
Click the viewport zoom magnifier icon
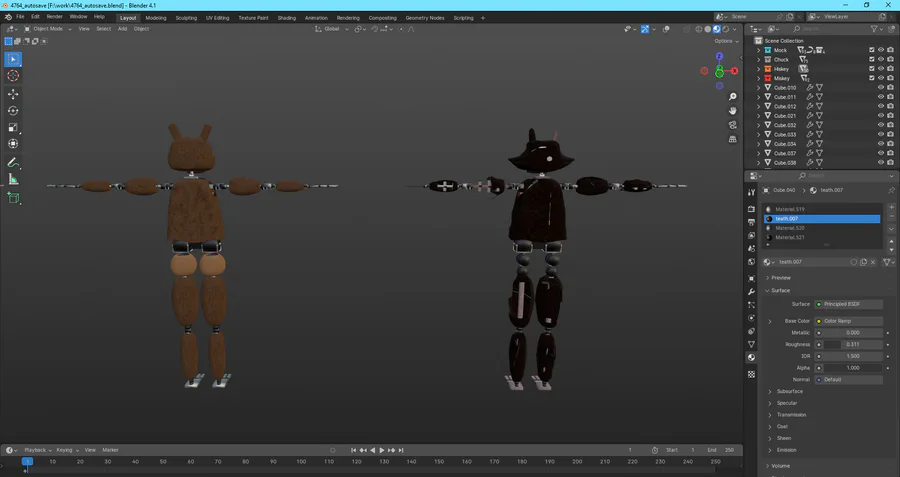(x=732, y=96)
